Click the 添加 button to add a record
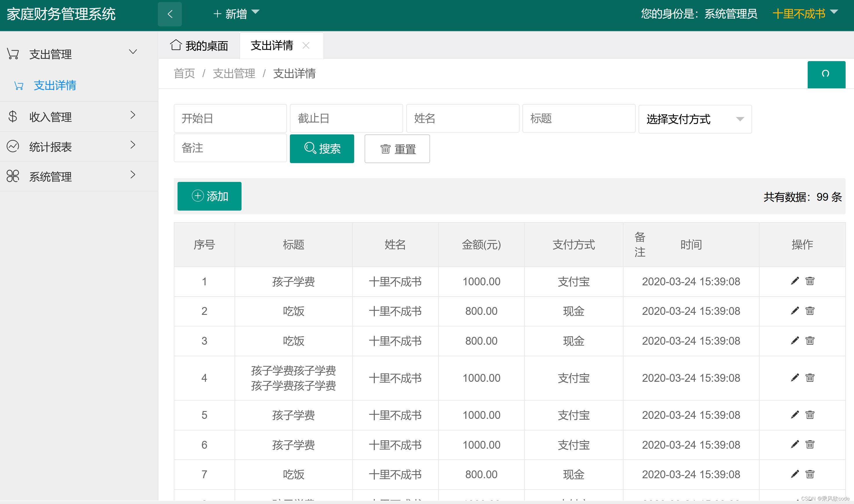The height and width of the screenshot is (504, 854). tap(209, 196)
